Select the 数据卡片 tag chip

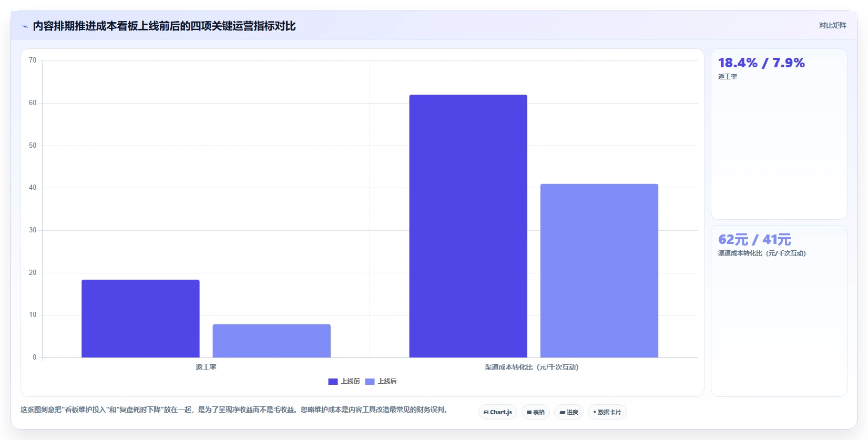coord(607,412)
